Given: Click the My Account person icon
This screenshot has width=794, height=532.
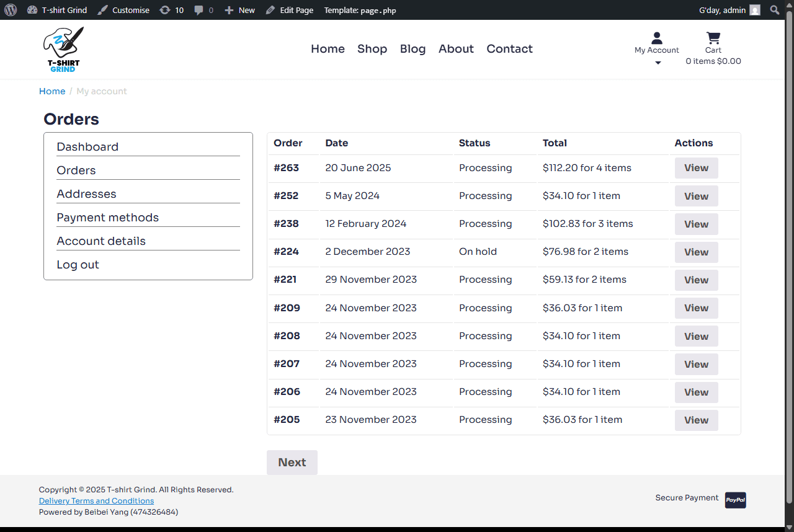Looking at the screenshot, I should (x=657, y=38).
